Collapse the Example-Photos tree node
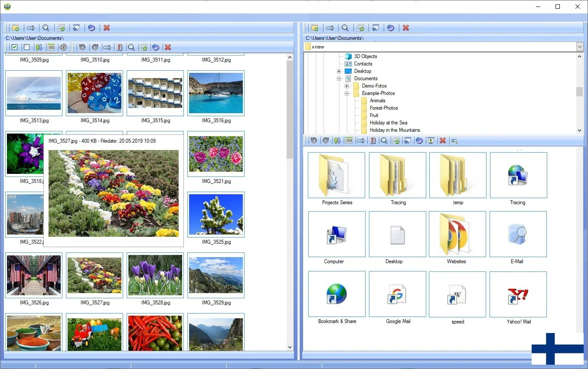 point(347,93)
